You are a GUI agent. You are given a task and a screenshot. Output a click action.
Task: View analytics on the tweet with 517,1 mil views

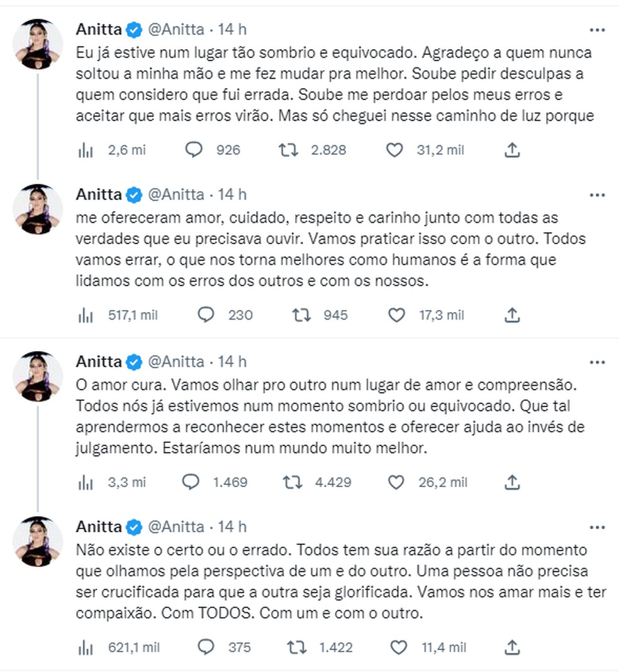click(x=86, y=315)
